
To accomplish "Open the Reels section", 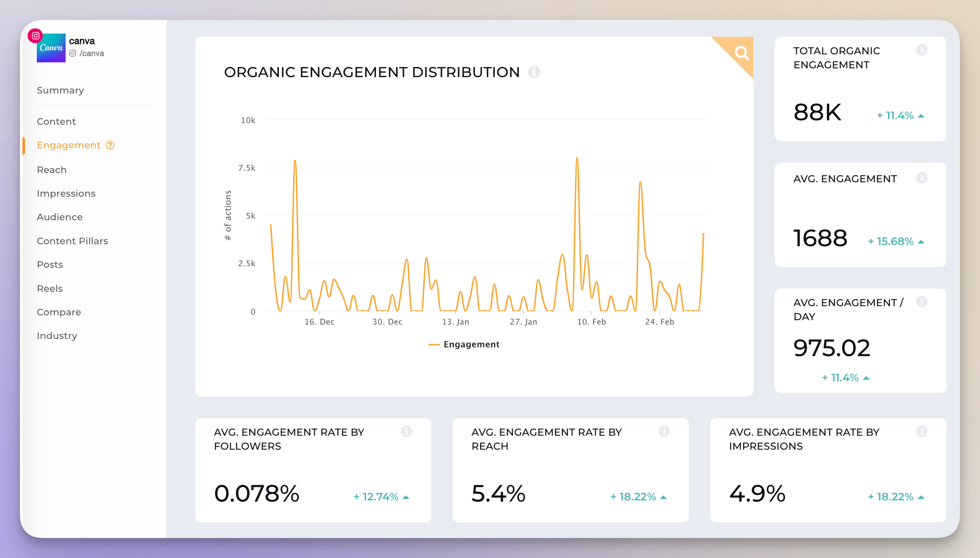I will (x=50, y=289).
